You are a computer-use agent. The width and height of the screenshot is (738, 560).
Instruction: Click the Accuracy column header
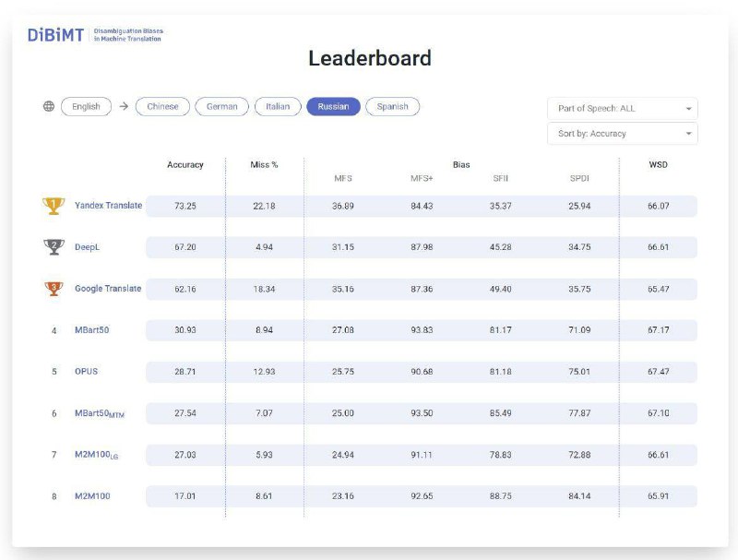pos(184,164)
